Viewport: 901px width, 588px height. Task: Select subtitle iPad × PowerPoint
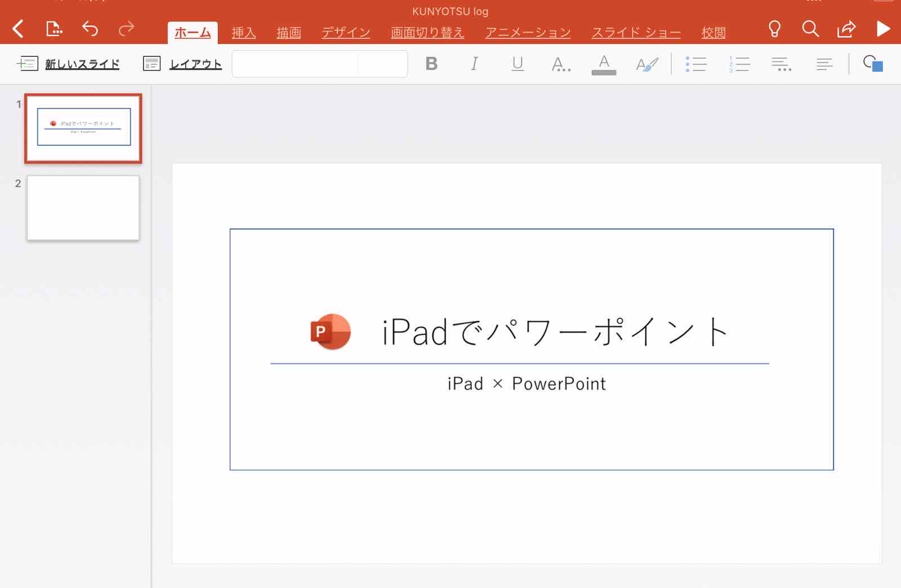pos(527,384)
